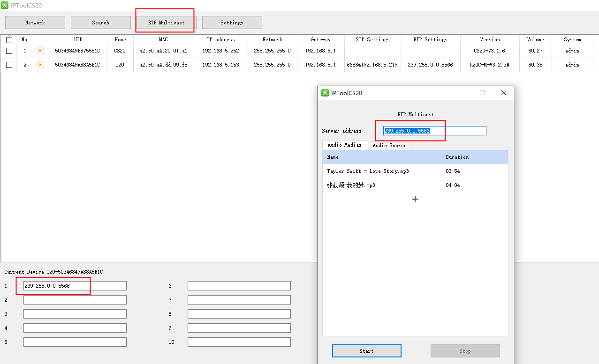The image size is (599, 364).
Task: Focus the Server address field
Action: [435, 131]
